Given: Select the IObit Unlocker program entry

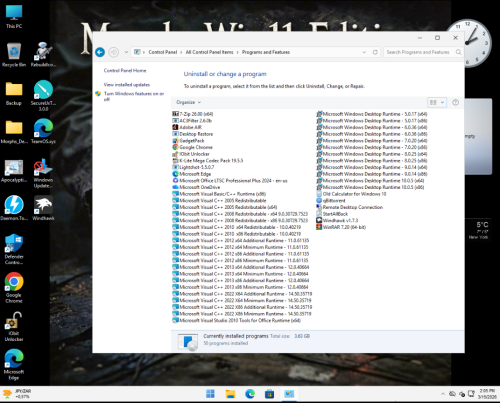Looking at the screenshot, I should tap(191, 154).
